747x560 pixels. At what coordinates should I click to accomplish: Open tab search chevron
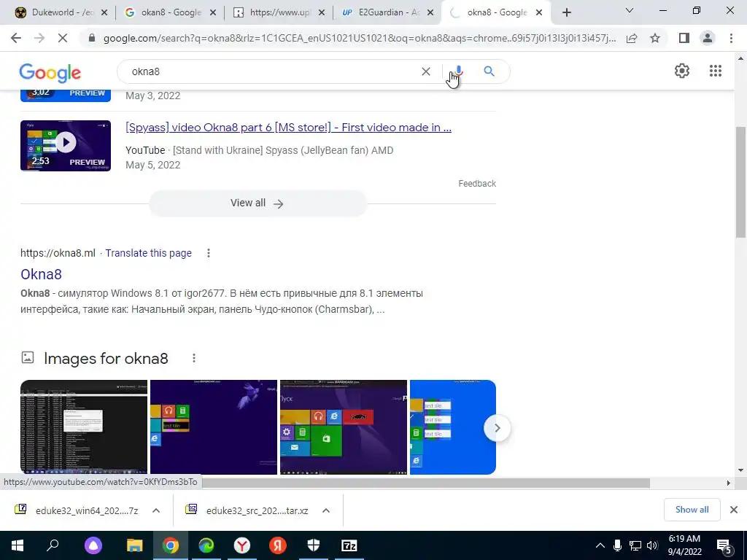tap(630, 10)
